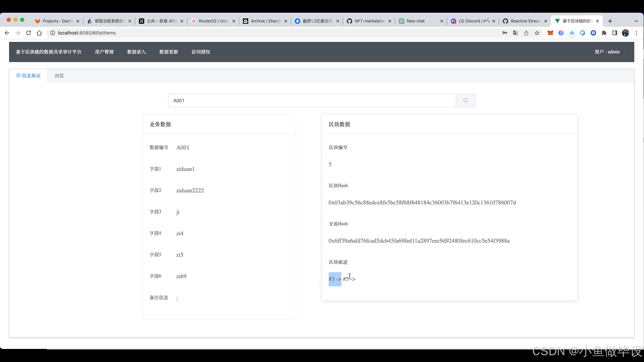The width and height of the screenshot is (644, 362).
Task: Open 用户管理 menu item
Action: (104, 52)
